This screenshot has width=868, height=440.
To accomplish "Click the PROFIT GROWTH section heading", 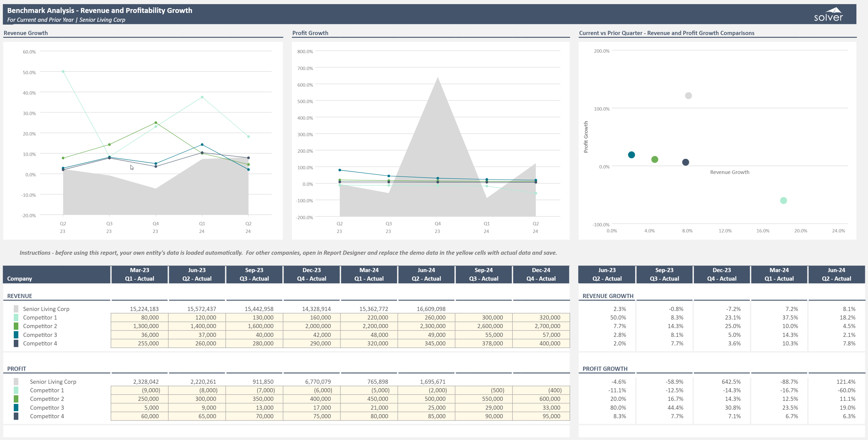I will point(605,369).
